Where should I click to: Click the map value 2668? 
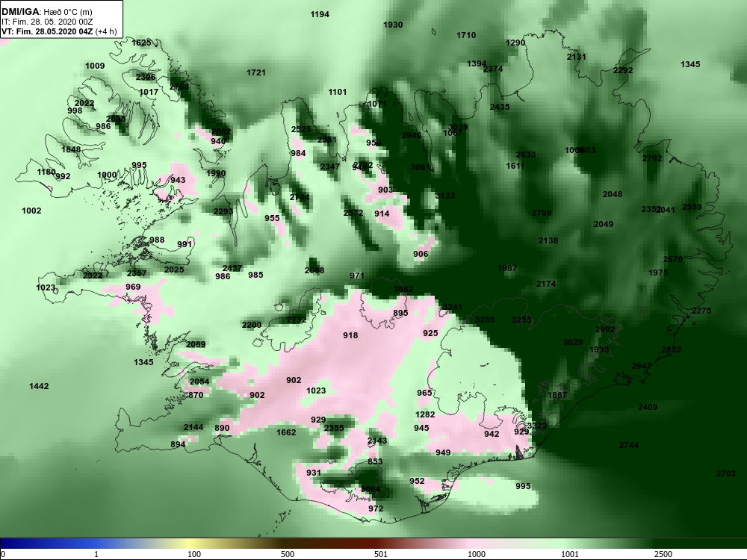[314, 270]
